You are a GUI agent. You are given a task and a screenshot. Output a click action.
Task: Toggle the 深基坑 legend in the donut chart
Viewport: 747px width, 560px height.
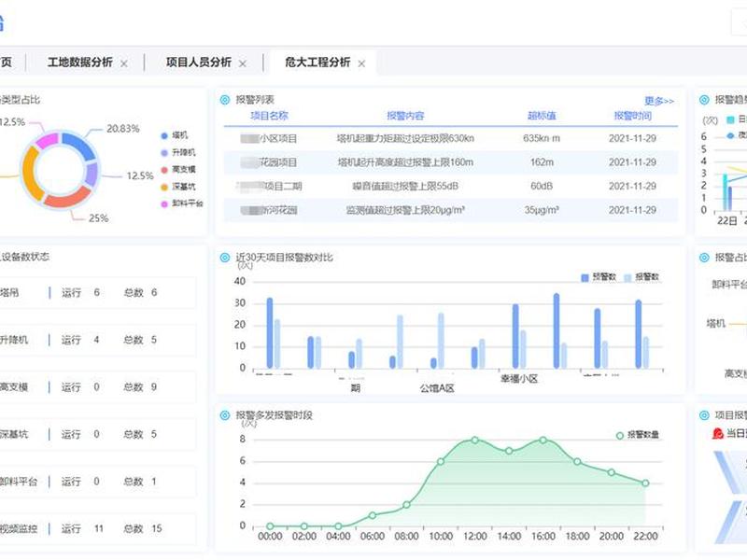(178, 187)
